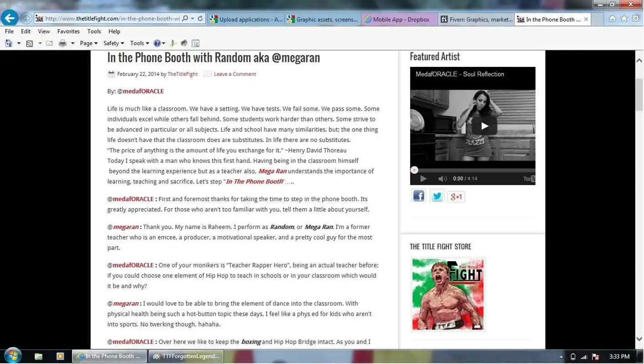Image resolution: width=644 pixels, height=364 pixels.
Task: Click the article title In the Phone Booth
Action: click(x=213, y=58)
